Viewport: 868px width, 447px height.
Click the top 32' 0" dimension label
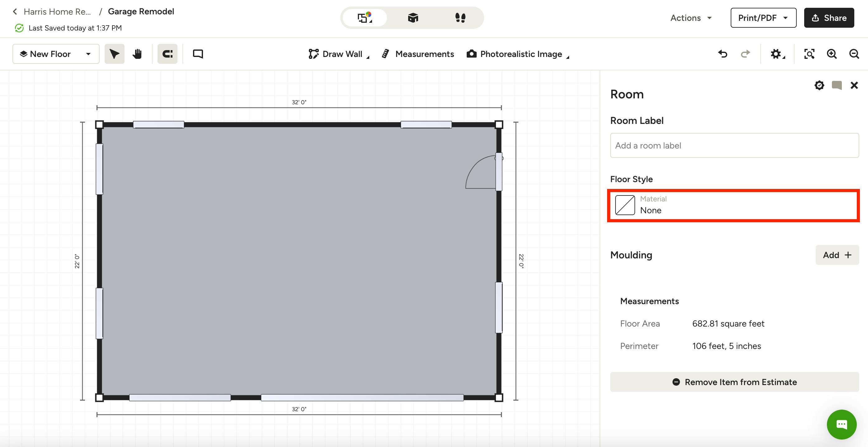point(299,102)
